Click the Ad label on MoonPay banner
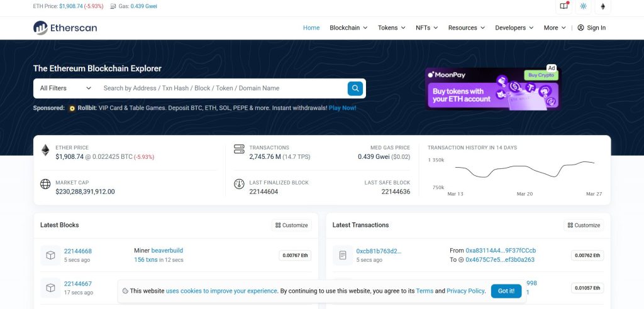Viewport: 644px width, 309px height. tap(551, 68)
